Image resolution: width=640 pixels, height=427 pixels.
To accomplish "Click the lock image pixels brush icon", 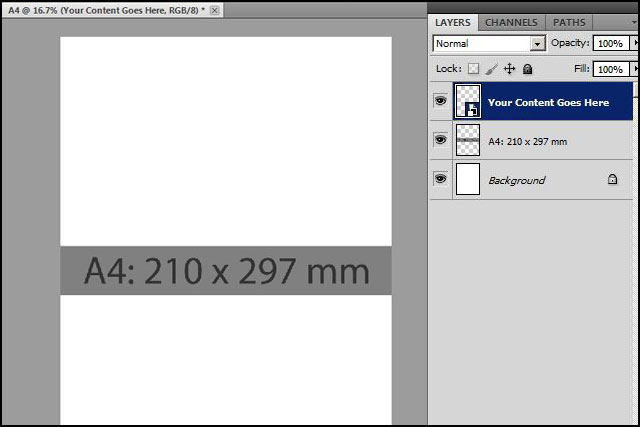I will [491, 69].
